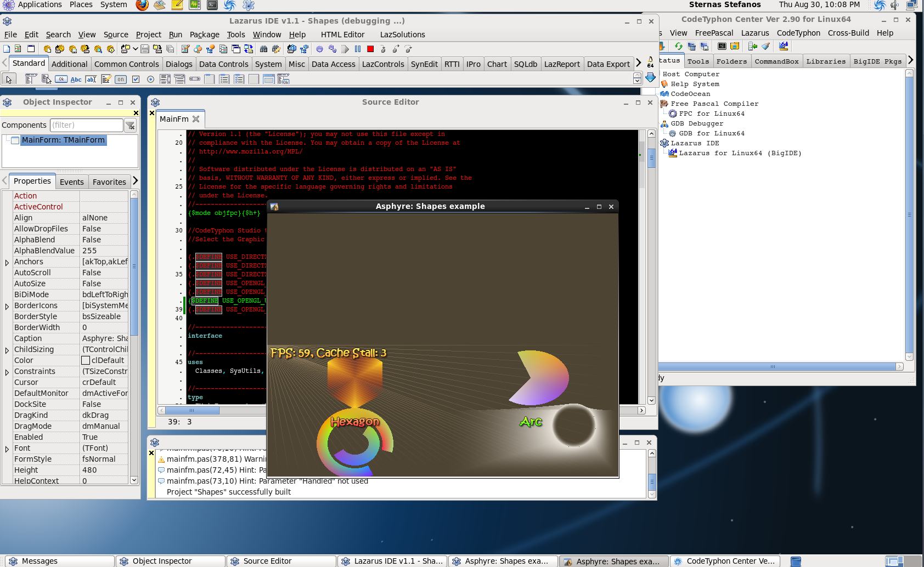Pick the TLabel Abc component icon
This screenshot has height=567, width=924.
point(76,79)
